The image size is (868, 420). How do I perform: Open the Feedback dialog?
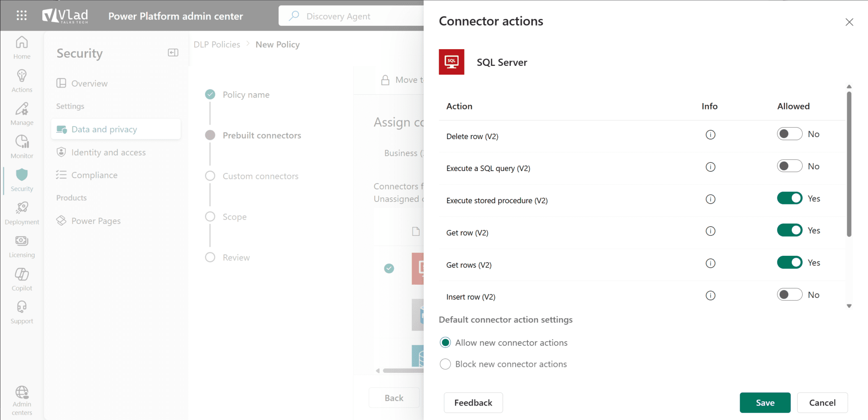(473, 403)
